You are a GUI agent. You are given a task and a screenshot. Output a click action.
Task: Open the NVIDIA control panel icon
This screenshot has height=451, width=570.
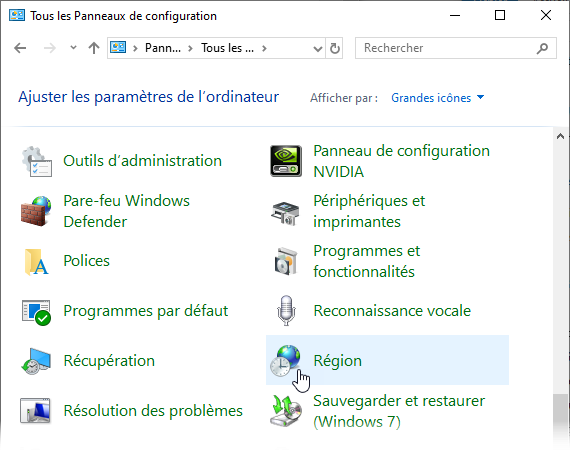coord(286,161)
